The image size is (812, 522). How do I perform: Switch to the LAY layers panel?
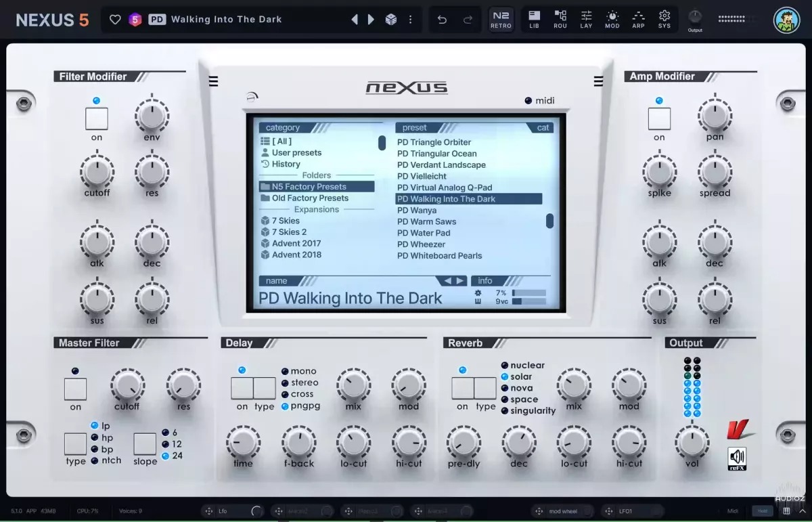(586, 19)
